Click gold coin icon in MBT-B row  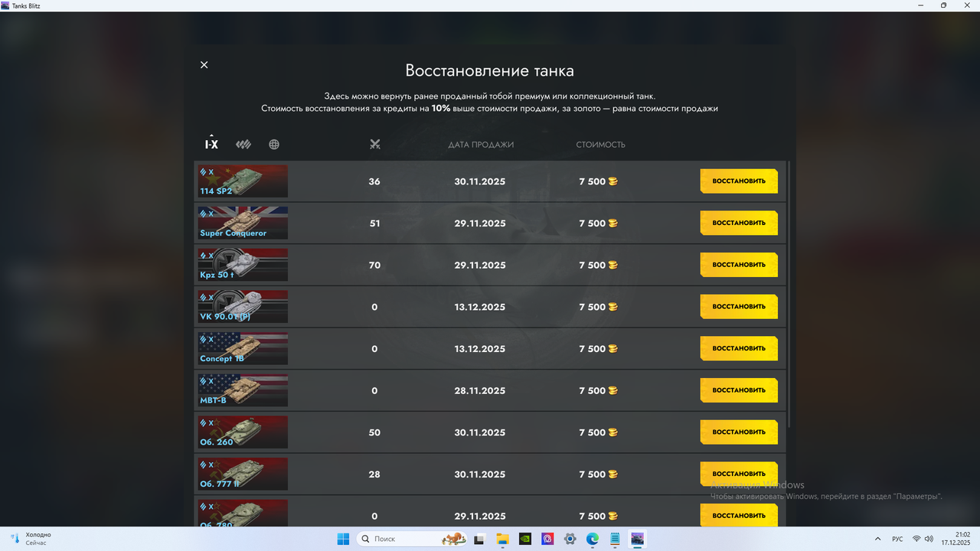pyautogui.click(x=612, y=390)
